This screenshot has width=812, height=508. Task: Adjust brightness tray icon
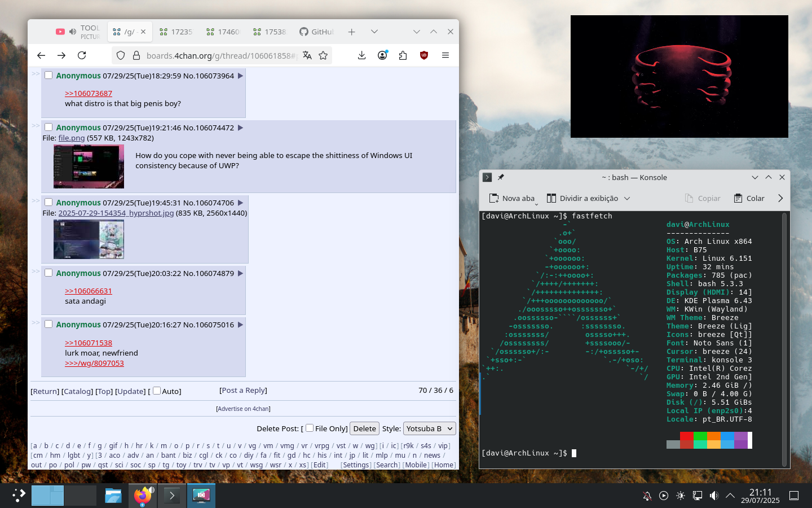click(x=681, y=496)
